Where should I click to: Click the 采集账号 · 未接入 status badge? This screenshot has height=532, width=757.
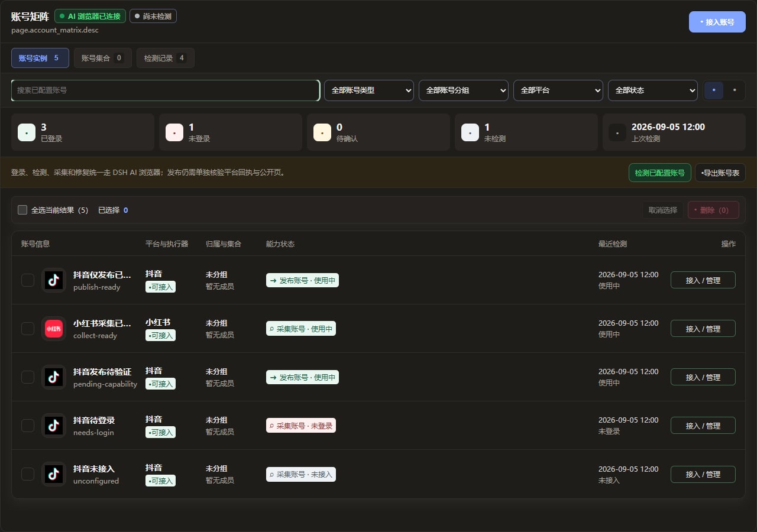pos(301,474)
